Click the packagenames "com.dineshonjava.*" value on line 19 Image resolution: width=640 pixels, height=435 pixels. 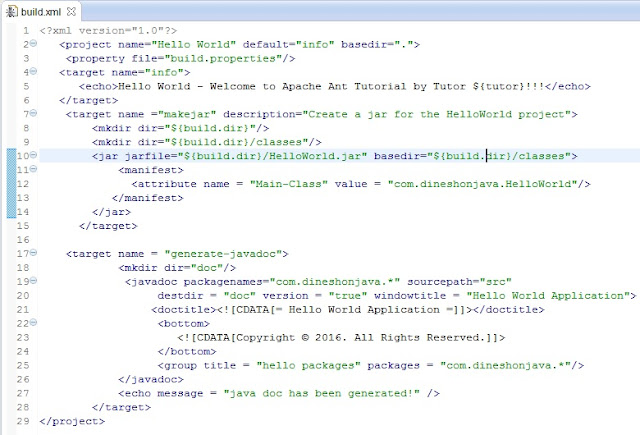pos(335,282)
